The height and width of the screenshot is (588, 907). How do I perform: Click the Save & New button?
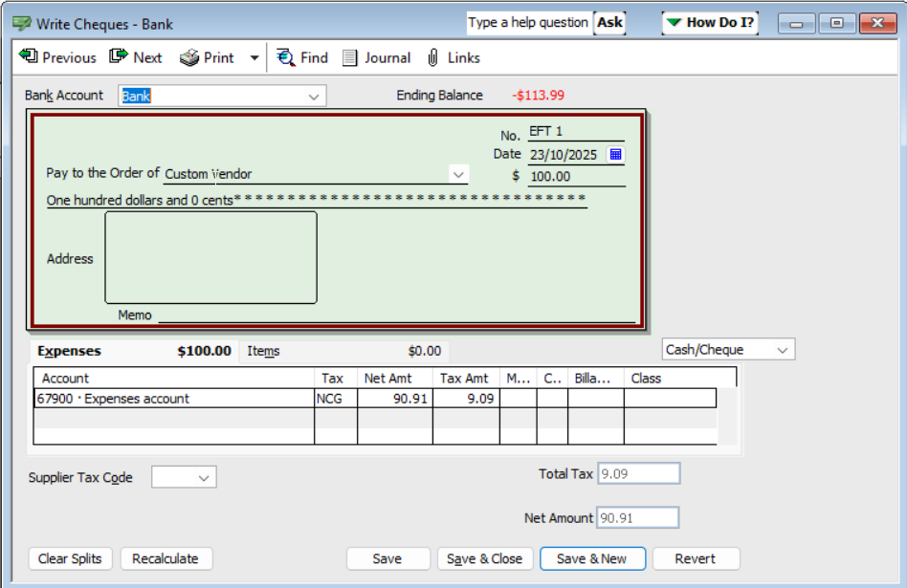[592, 558]
